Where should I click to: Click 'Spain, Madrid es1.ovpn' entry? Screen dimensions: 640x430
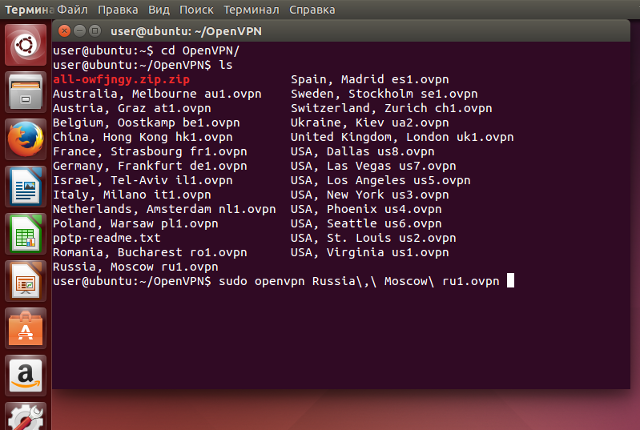coord(370,79)
